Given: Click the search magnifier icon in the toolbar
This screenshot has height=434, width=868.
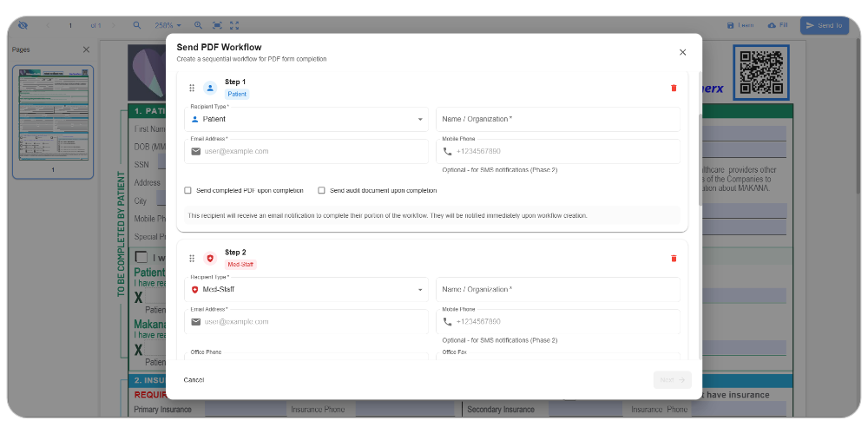Looking at the screenshot, I should (x=137, y=25).
